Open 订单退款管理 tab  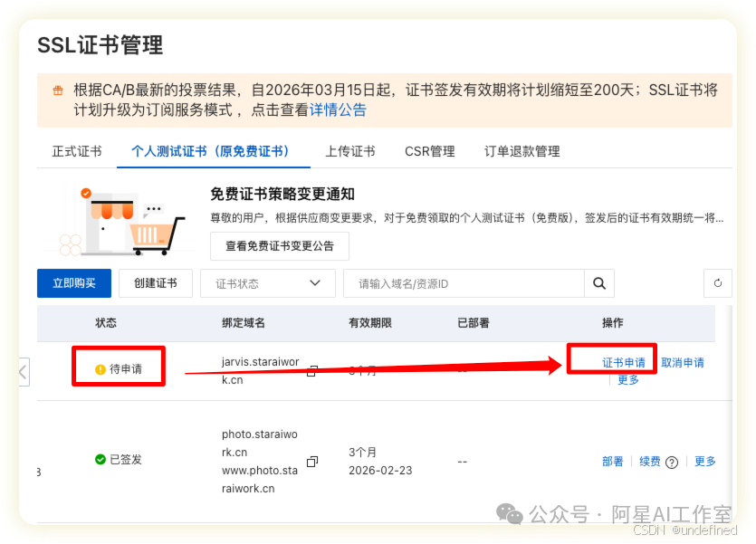[522, 151]
